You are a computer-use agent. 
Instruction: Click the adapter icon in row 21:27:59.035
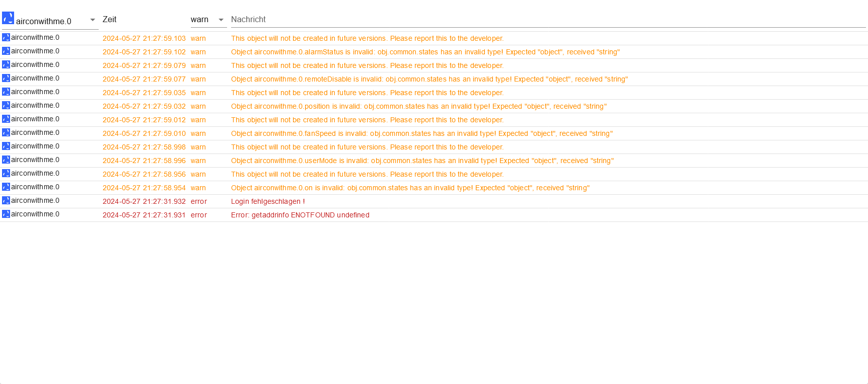tap(6, 92)
